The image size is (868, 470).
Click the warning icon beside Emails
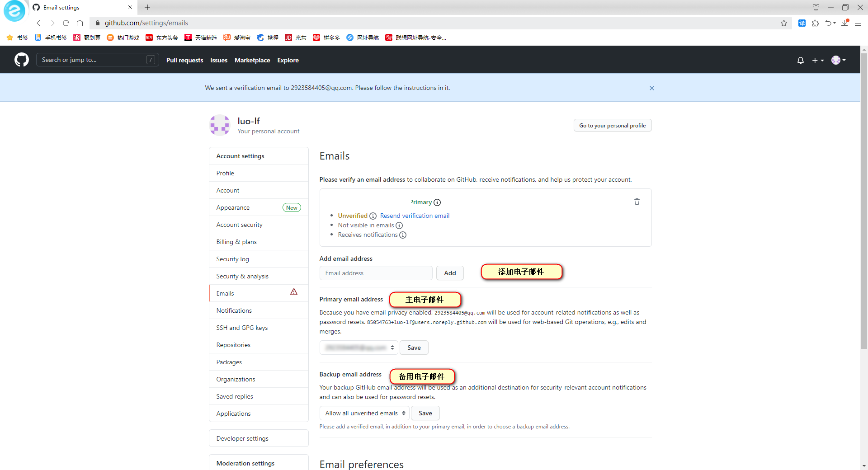click(294, 292)
